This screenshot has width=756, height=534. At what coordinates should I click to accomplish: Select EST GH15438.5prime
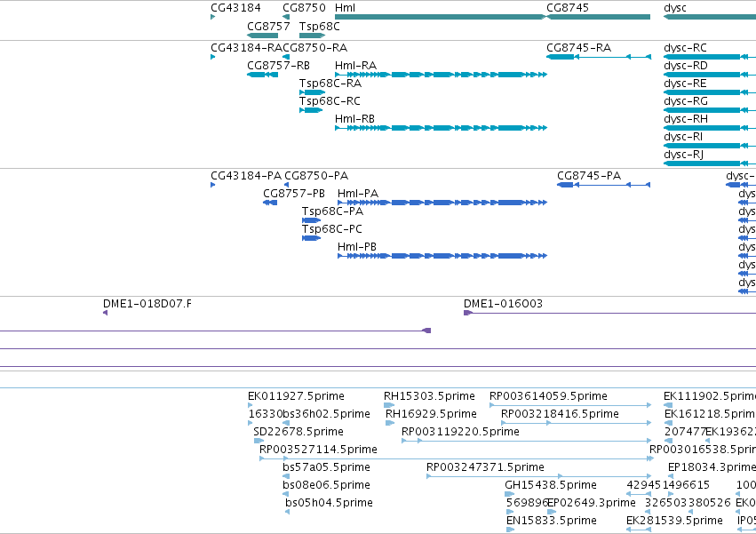(x=510, y=494)
